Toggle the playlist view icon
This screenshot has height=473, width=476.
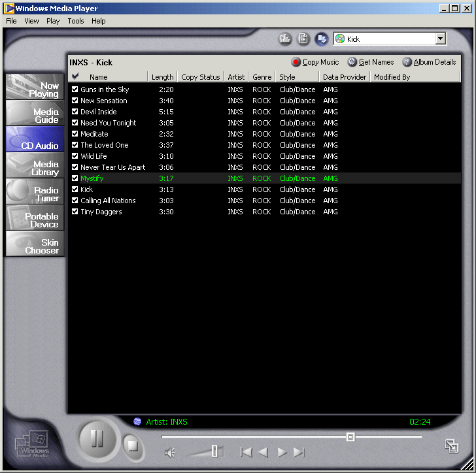303,39
